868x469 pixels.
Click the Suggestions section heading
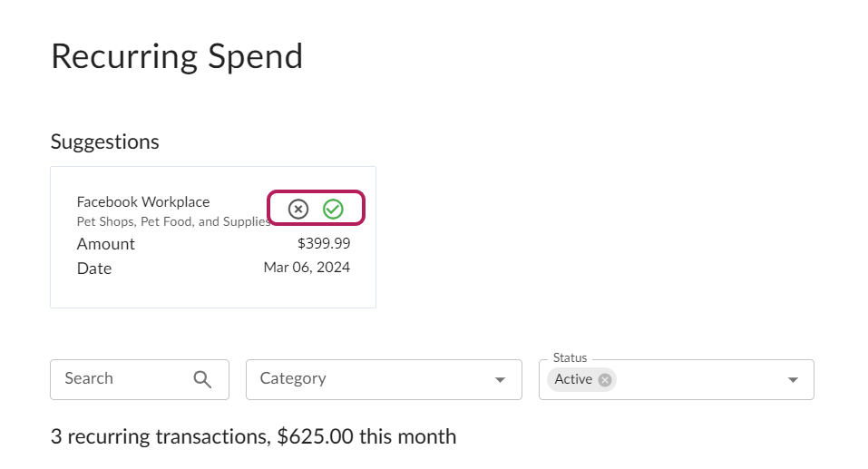104,142
